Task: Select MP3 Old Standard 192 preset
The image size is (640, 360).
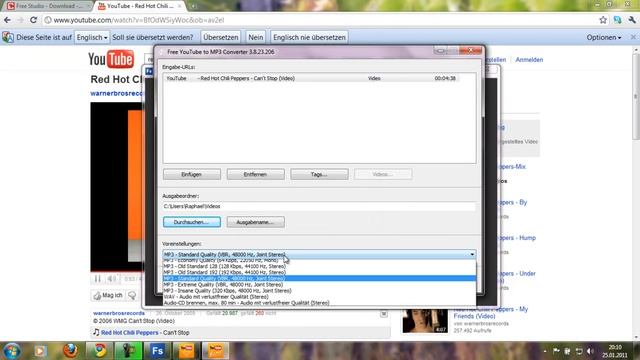Action: (319, 272)
